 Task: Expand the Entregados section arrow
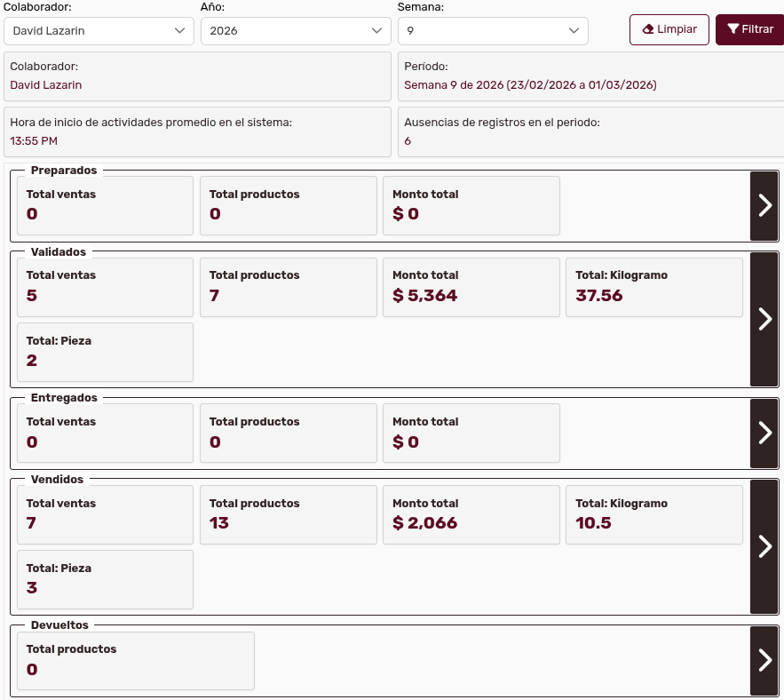[764, 434]
